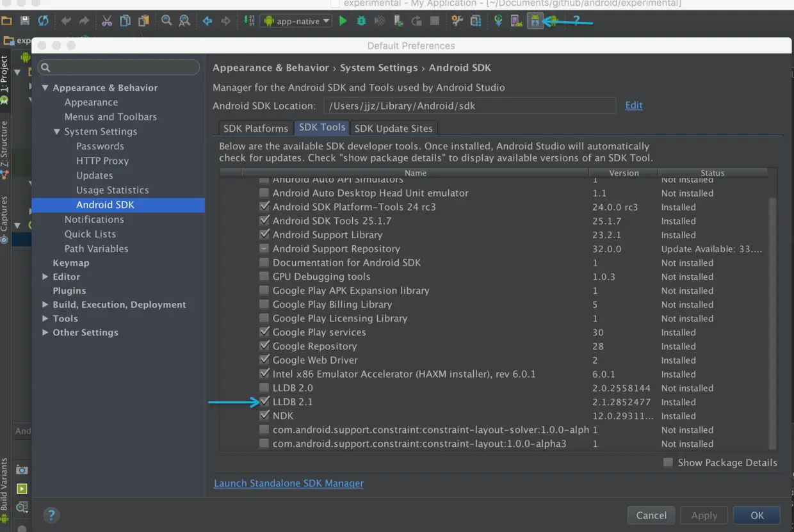Click the Synchronize refresh icon
The width and height of the screenshot is (794, 532).
(43, 21)
